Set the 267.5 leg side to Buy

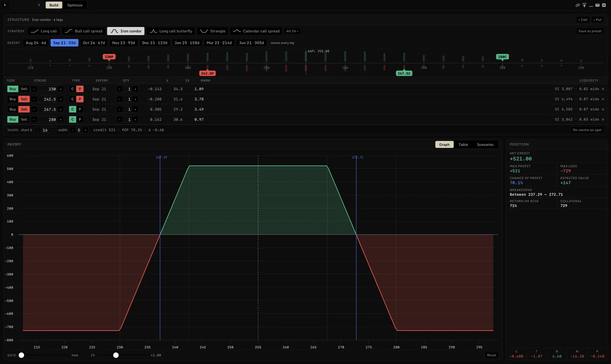[13, 110]
